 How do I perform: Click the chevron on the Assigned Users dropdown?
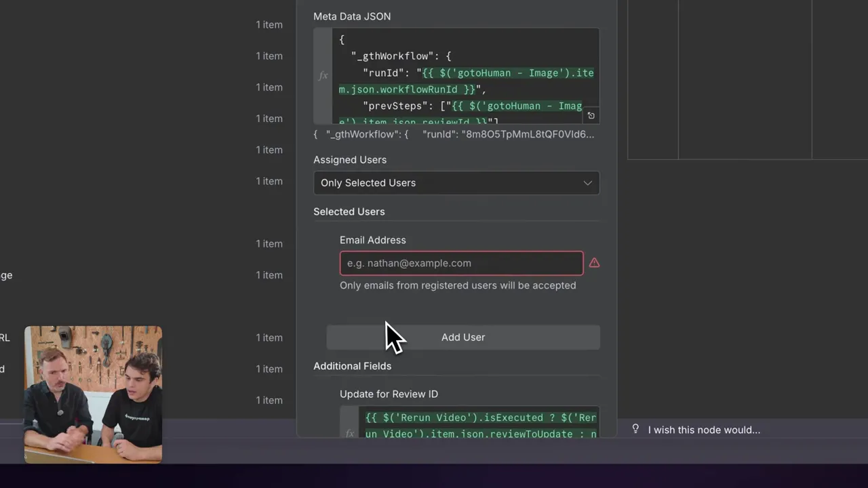[587, 182]
